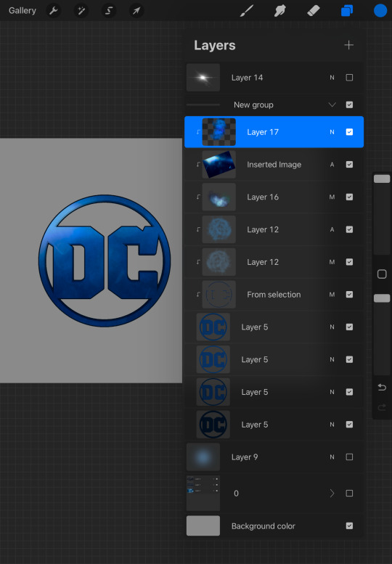
Task: Tap the Layer 17 thumbnail
Action: [219, 132]
